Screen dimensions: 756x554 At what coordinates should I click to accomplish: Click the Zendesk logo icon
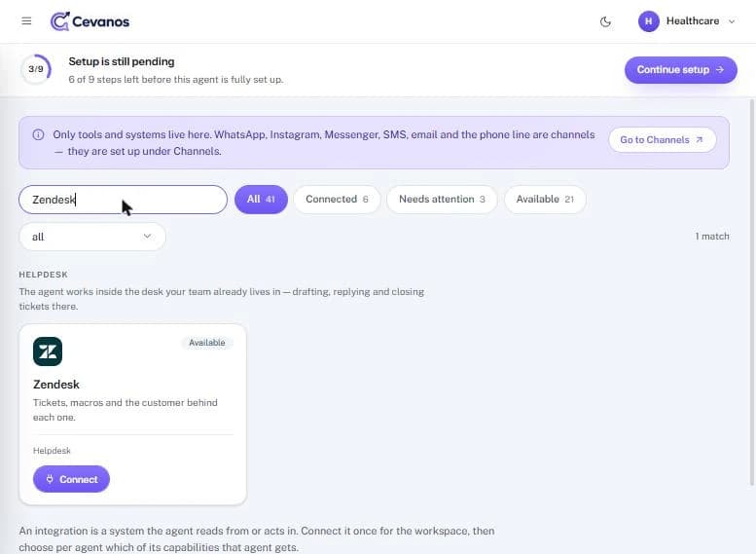(48, 351)
